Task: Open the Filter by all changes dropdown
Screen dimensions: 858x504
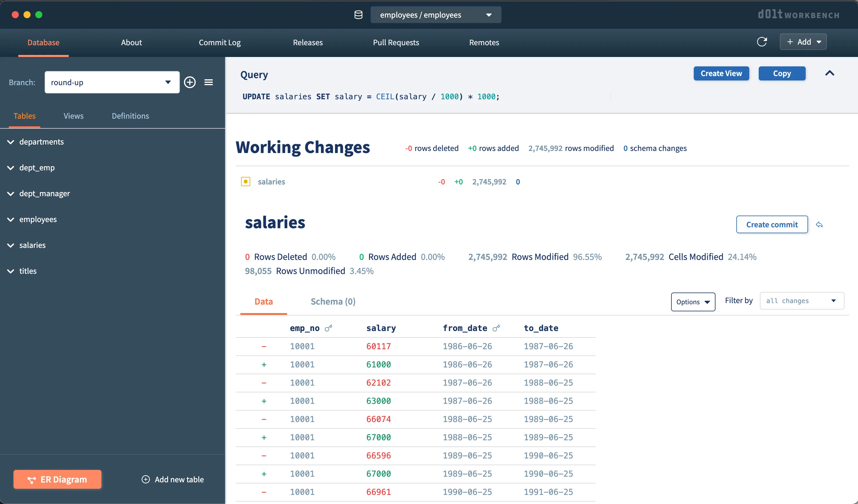Action: [802, 301]
